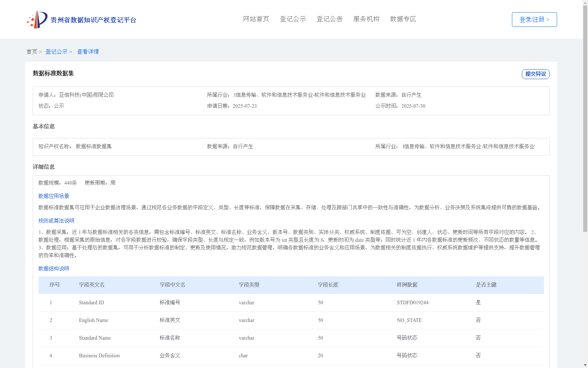Image resolution: width=588 pixels, height=368 pixels.
Task: Click the 标准编号 cell
Action: (170, 302)
